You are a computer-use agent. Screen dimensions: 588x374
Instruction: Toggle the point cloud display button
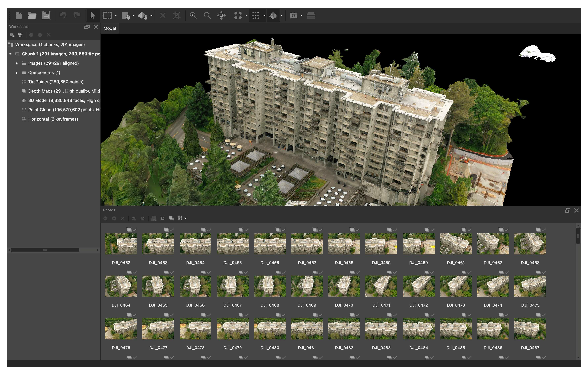pos(255,16)
